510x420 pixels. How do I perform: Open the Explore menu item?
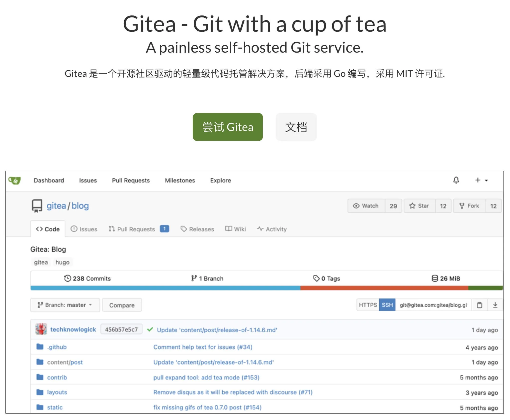(x=220, y=180)
